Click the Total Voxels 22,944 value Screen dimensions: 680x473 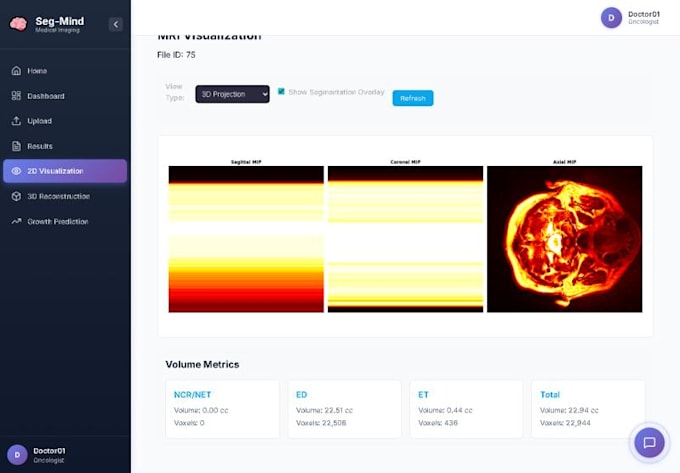[x=565, y=423]
